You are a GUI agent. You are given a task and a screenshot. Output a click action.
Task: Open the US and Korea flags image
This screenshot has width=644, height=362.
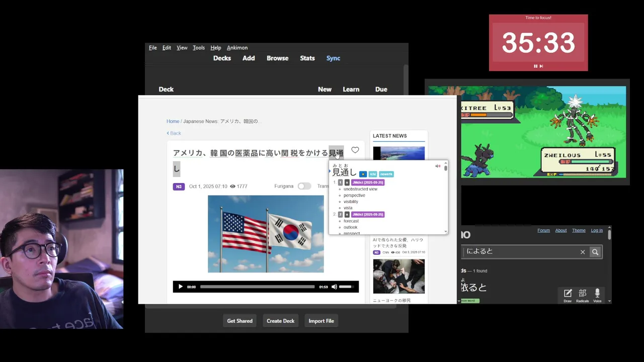(x=266, y=234)
